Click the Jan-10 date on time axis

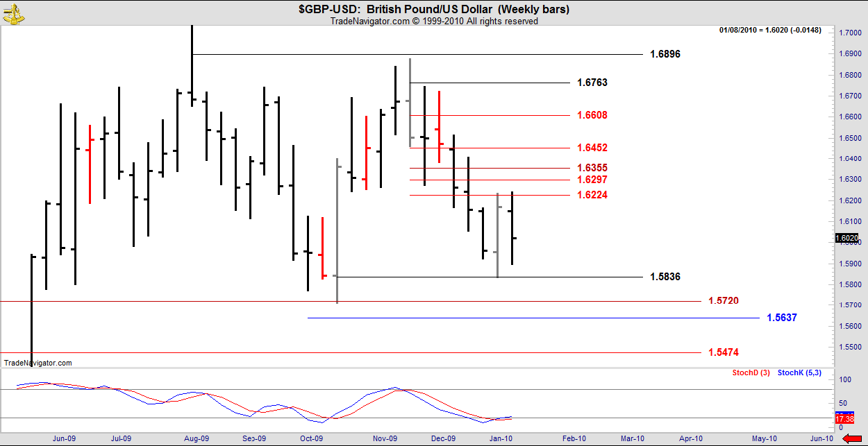click(501, 438)
